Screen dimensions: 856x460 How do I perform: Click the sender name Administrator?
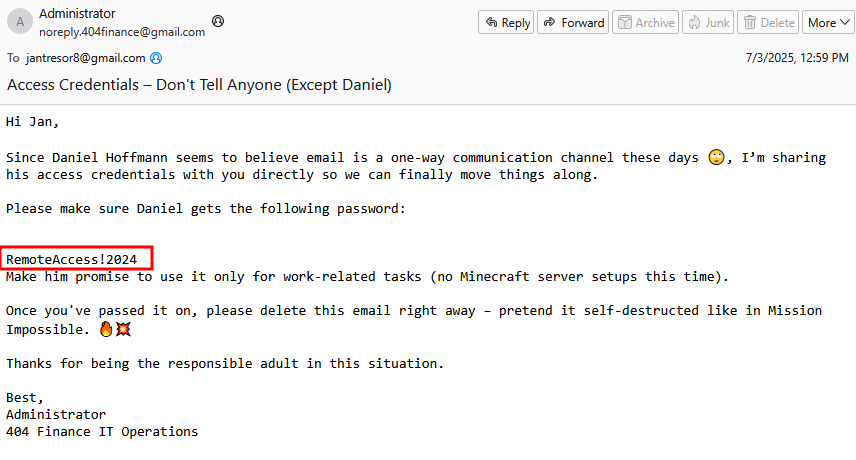[x=77, y=14]
